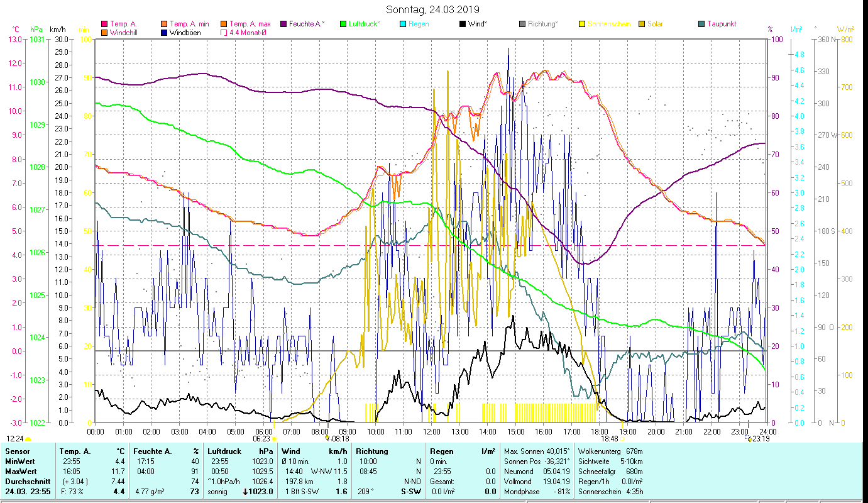This screenshot has height=503, width=868.
Task: Click the '4.77 g/m³' absolute humidity value
Action: pos(150,492)
